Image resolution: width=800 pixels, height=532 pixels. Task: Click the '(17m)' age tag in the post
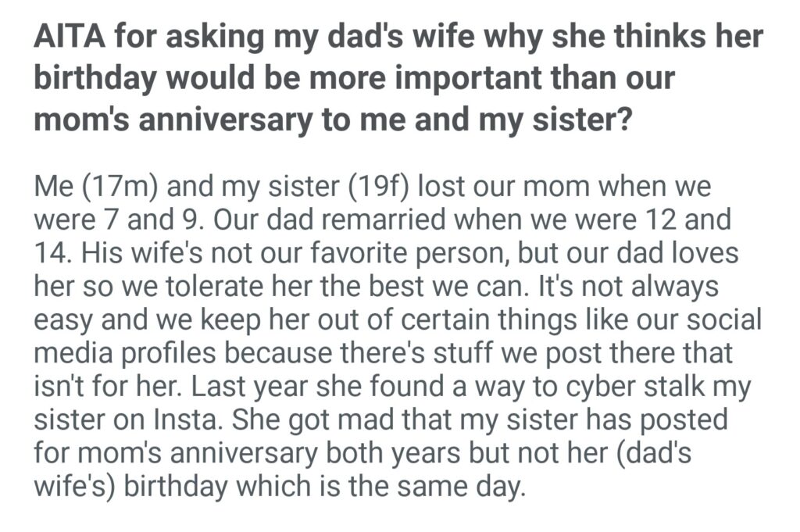[118, 188]
